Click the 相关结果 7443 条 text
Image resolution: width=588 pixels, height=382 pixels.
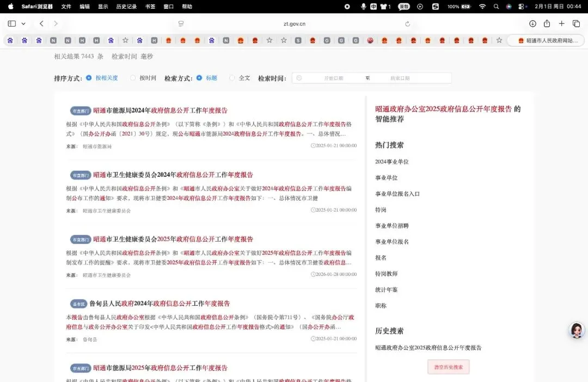point(79,57)
